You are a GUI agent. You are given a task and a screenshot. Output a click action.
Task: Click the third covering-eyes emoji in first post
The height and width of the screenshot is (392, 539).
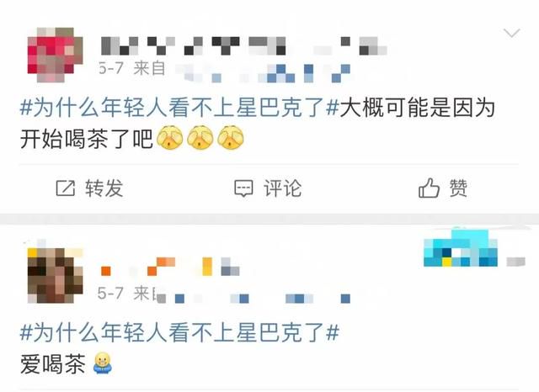pyautogui.click(x=231, y=138)
